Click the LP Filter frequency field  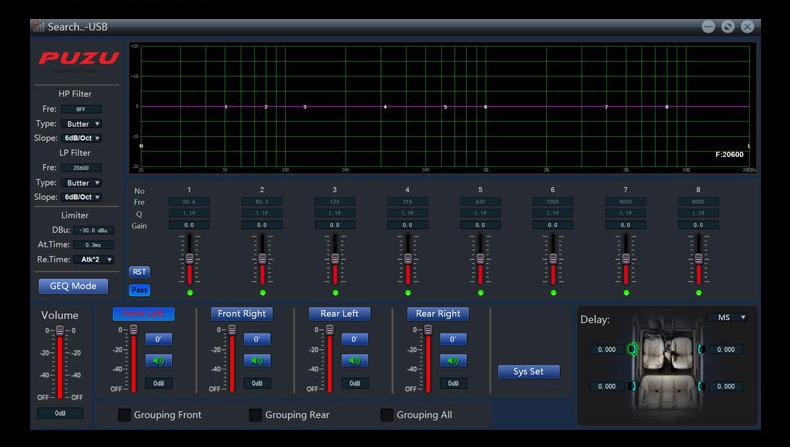(81, 168)
